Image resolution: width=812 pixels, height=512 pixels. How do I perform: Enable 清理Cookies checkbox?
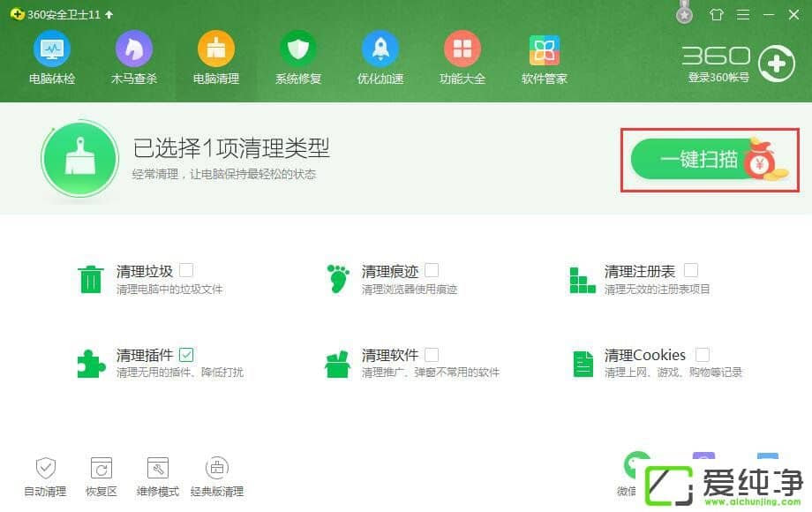703,355
